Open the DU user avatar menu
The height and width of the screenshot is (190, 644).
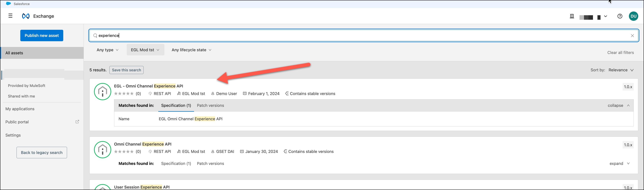[633, 16]
